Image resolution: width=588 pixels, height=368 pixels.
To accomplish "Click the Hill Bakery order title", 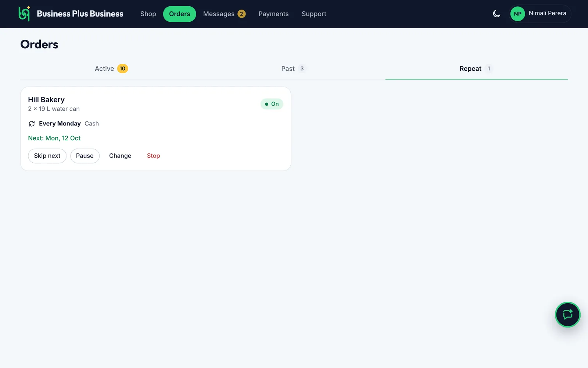I will click(x=46, y=100).
